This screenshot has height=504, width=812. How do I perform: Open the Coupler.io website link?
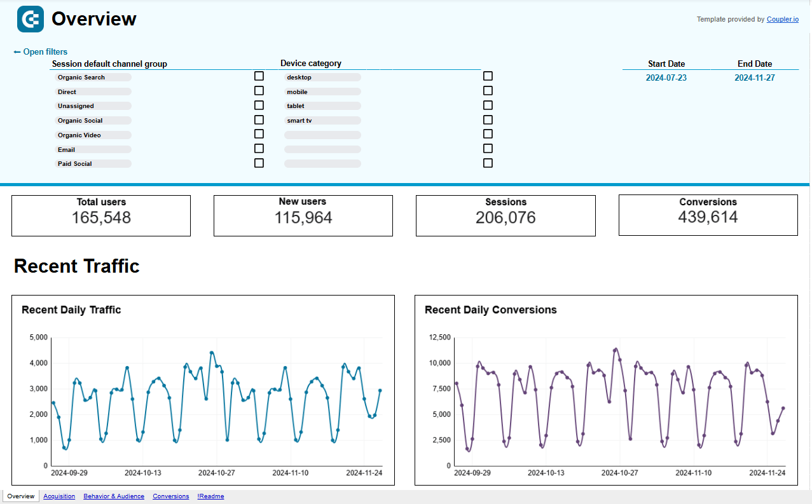[782, 19]
